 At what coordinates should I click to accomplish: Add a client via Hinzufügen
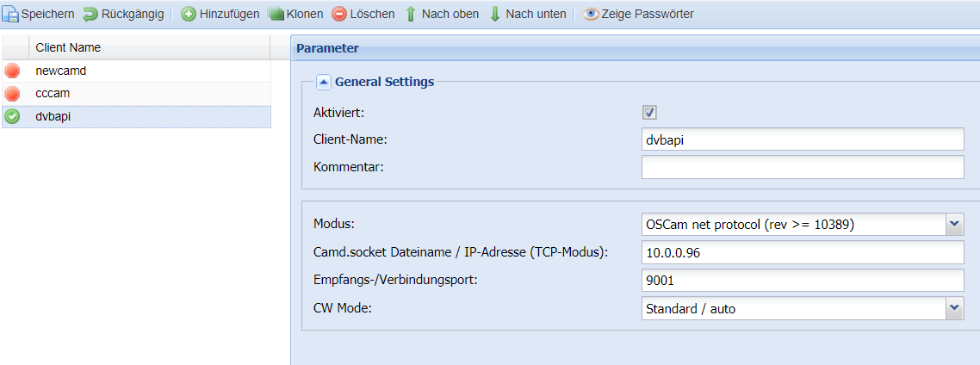[188, 14]
